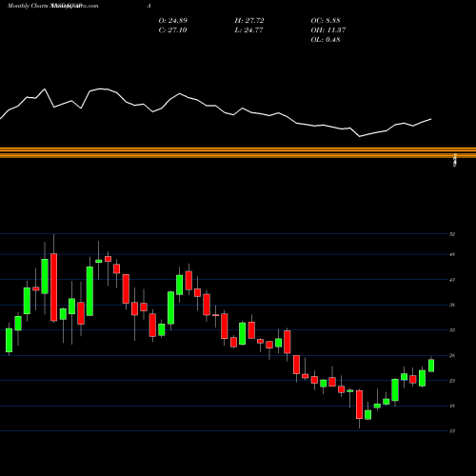The image size is (476, 476).
Task: Click the latest green candlestick on the right
Action: [x=431, y=366]
